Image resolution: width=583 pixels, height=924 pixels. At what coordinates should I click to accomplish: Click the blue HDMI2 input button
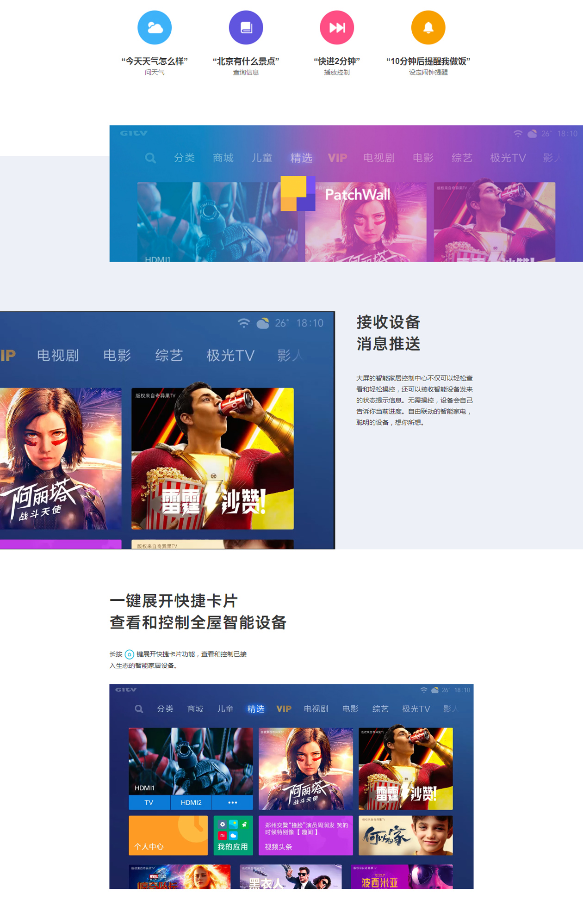click(191, 802)
